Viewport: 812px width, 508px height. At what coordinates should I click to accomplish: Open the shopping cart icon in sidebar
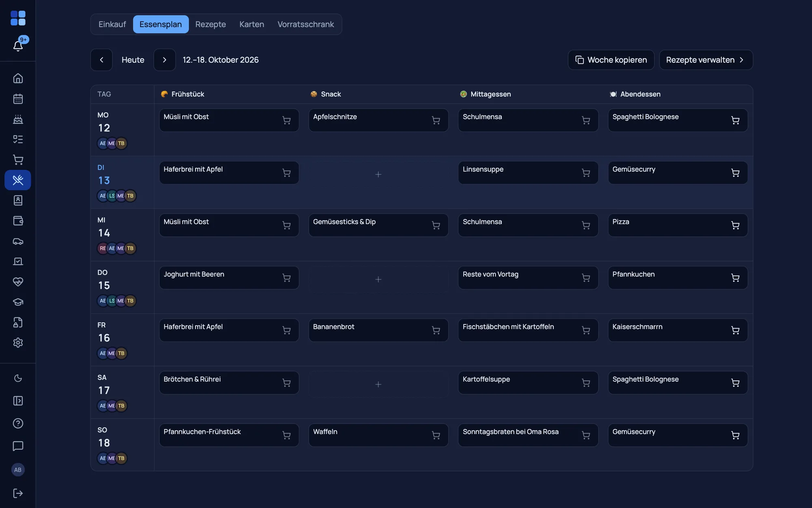coord(18,160)
